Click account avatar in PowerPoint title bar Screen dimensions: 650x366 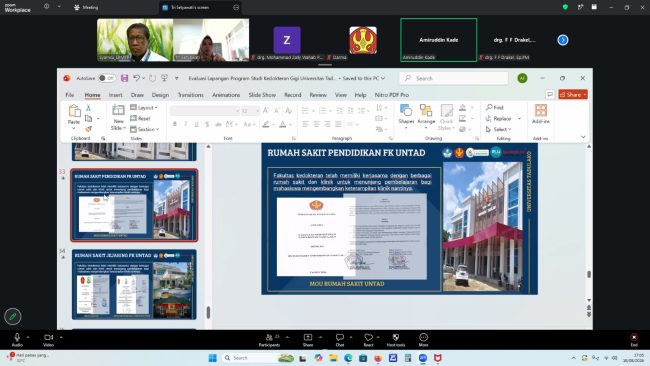[x=522, y=78]
